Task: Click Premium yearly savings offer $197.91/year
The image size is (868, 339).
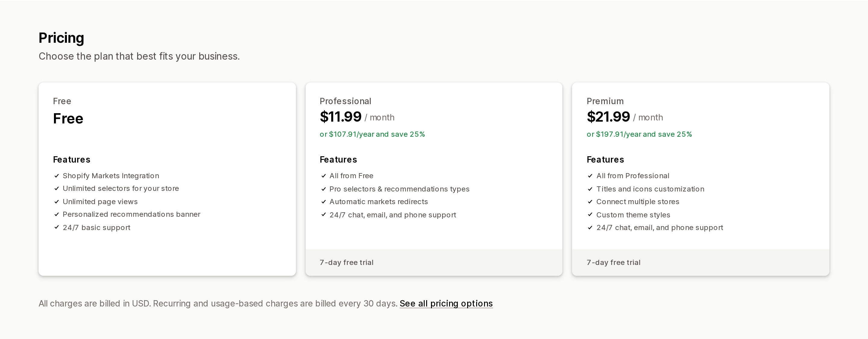Action: coord(639,134)
